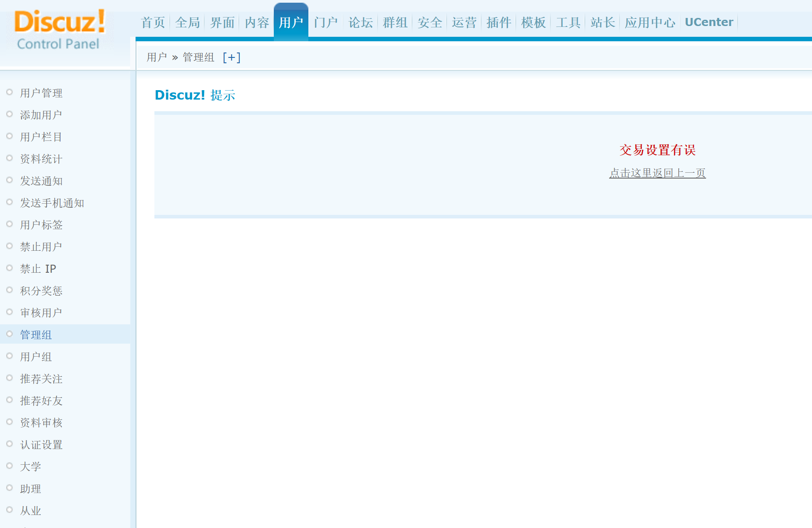Open the 安全 navigation tab
Image resolution: width=812 pixels, height=528 pixels.
(430, 22)
